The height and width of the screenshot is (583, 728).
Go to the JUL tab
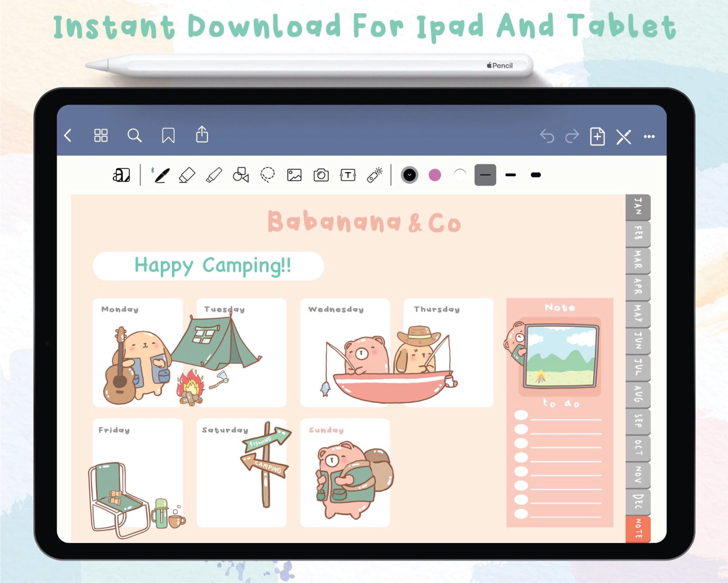click(638, 368)
